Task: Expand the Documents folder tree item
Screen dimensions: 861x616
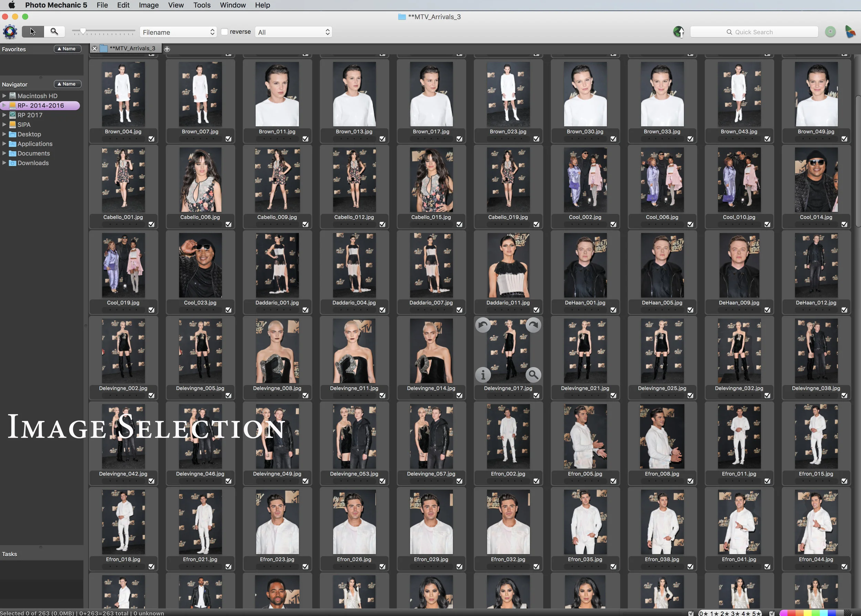Action: coord(4,153)
